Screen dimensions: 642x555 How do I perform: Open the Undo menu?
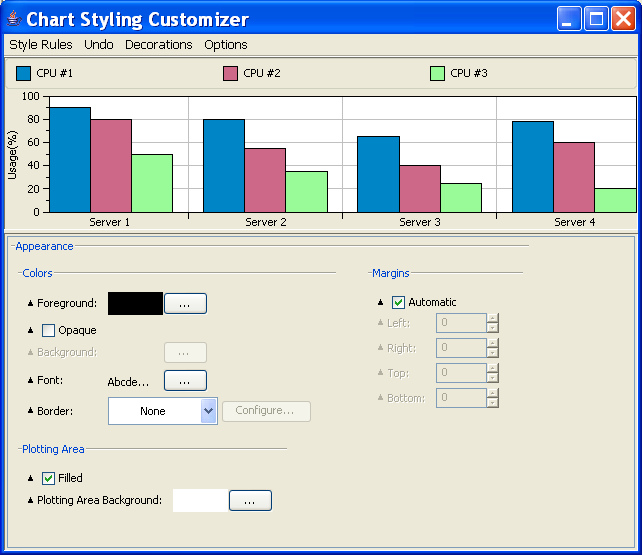[99, 45]
